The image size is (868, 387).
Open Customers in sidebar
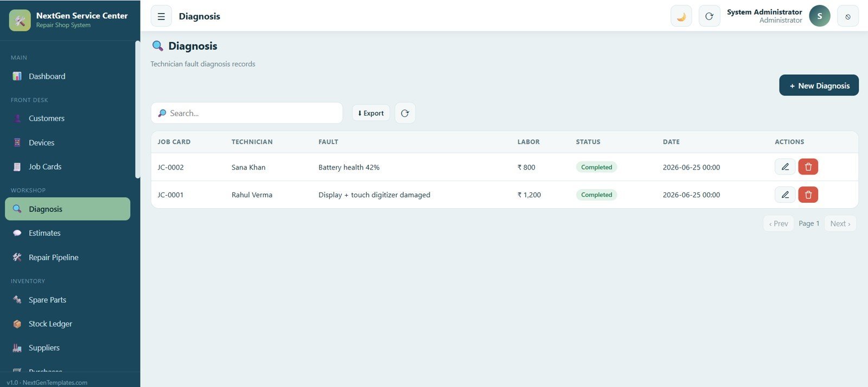click(67, 118)
